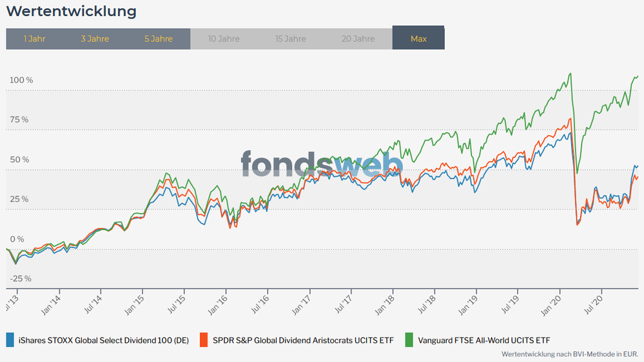Screen dimensions: 644x362
Task: Click the 15 Jahre range tab
Action: point(290,39)
